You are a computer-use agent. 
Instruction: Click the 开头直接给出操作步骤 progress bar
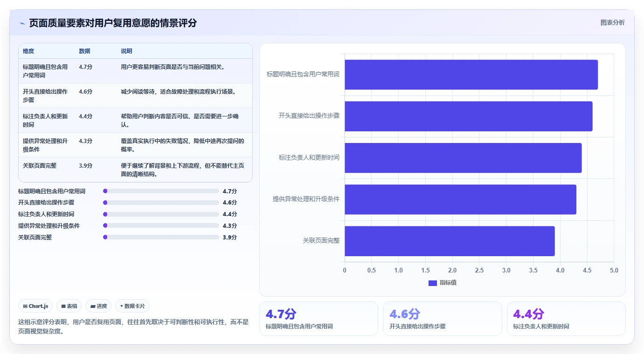click(161, 203)
